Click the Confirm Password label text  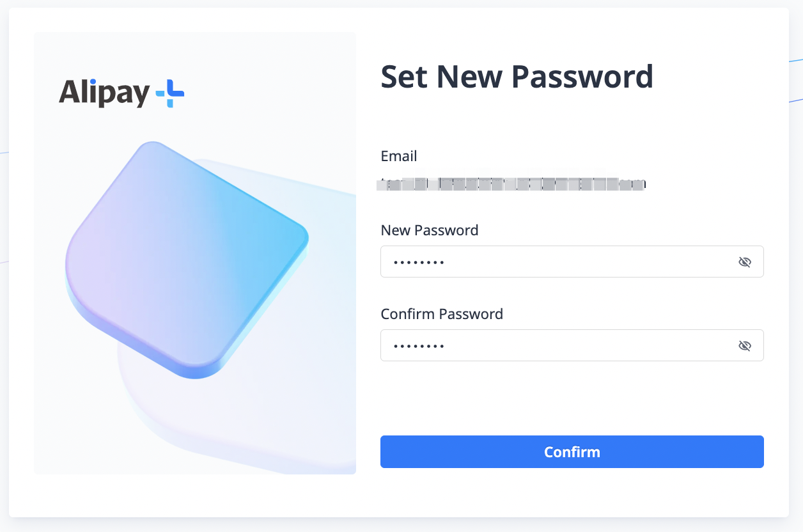(442, 314)
